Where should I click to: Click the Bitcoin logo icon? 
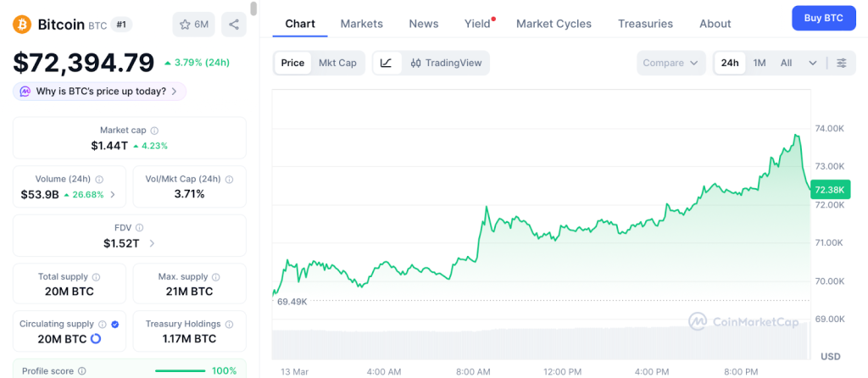(x=21, y=24)
